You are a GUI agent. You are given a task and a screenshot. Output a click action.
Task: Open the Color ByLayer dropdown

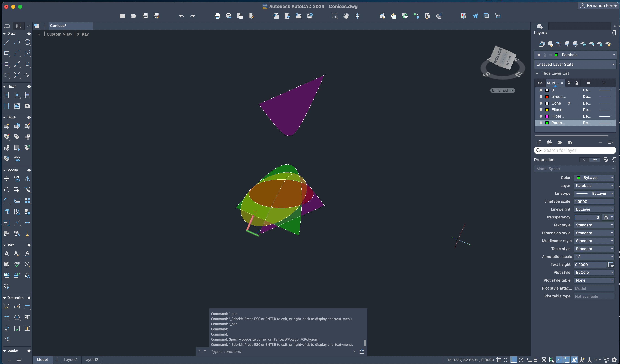[594, 178]
